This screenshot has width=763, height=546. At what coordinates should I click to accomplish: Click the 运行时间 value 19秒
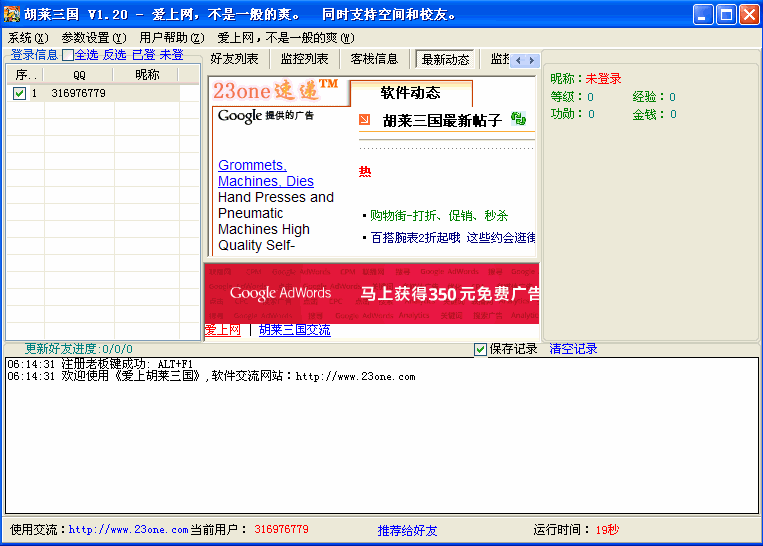click(607, 530)
